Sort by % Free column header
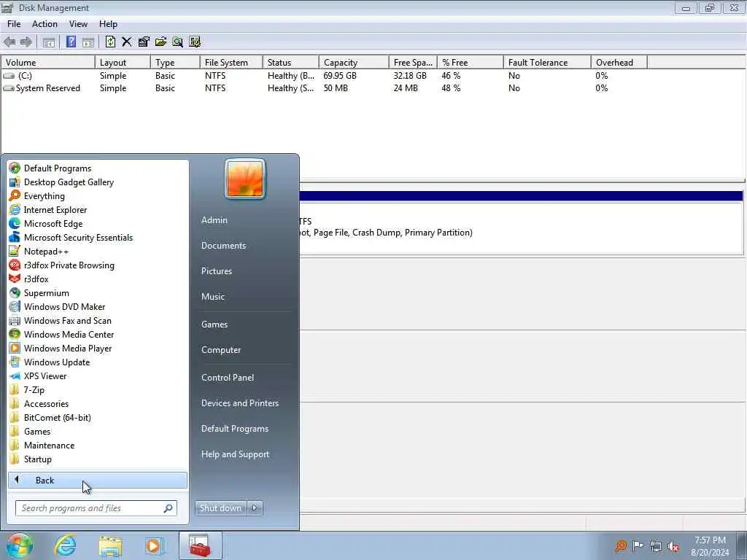 (x=471, y=63)
